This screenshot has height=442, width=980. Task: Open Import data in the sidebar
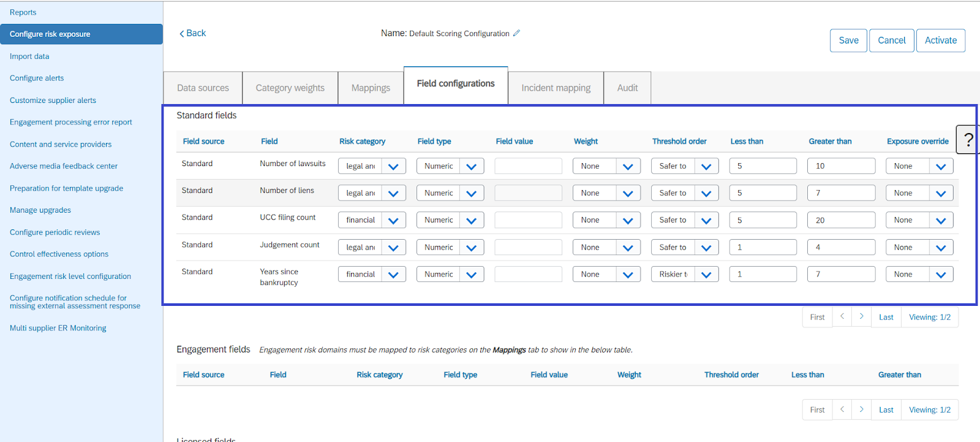(x=29, y=56)
